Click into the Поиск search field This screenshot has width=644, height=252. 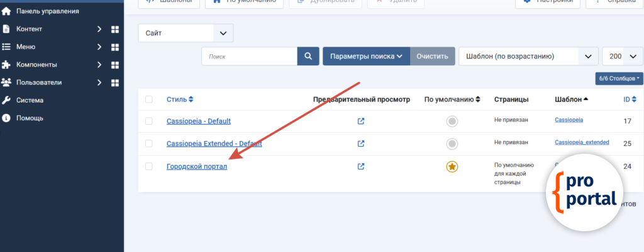pyautogui.click(x=250, y=56)
